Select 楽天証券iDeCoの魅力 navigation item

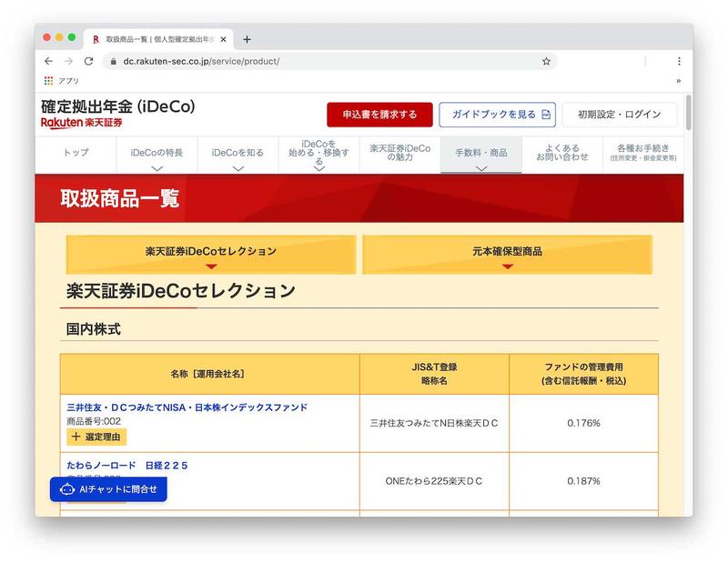pyautogui.click(x=399, y=155)
